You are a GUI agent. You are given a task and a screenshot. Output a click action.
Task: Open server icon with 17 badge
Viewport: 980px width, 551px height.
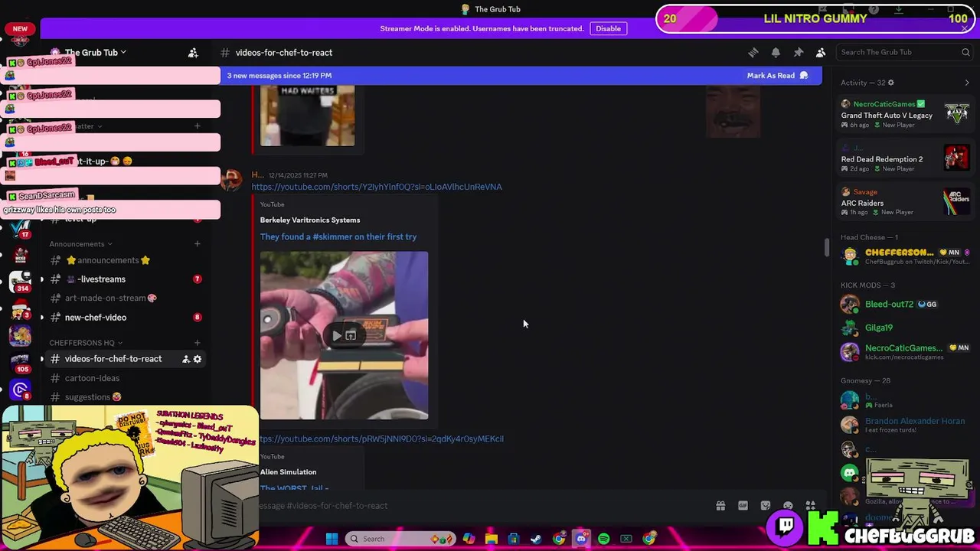21,228
